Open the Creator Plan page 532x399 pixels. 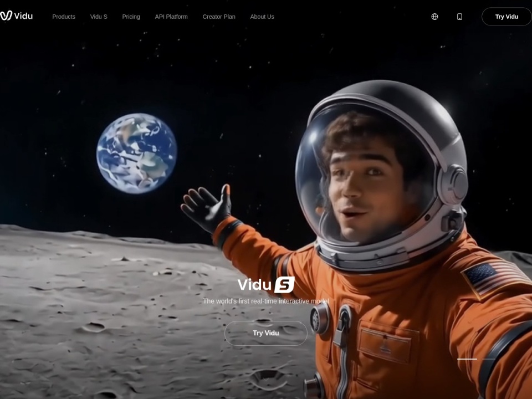[219, 17]
